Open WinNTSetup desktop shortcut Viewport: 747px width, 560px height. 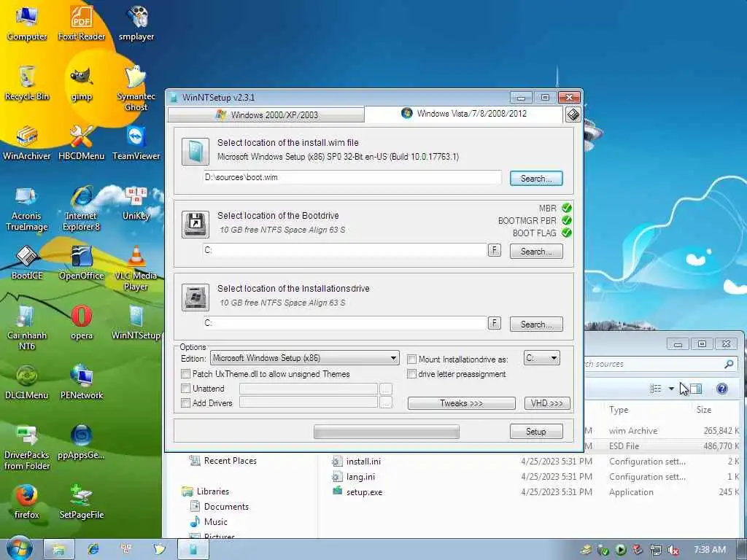[x=136, y=322]
